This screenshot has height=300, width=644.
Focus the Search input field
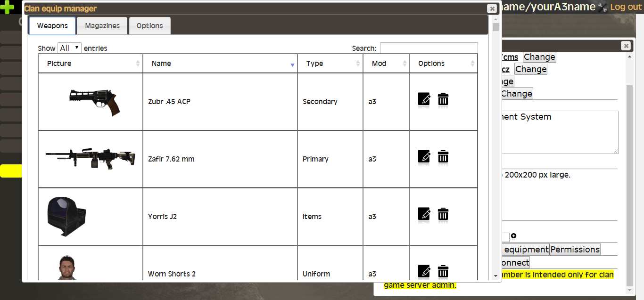point(429,48)
